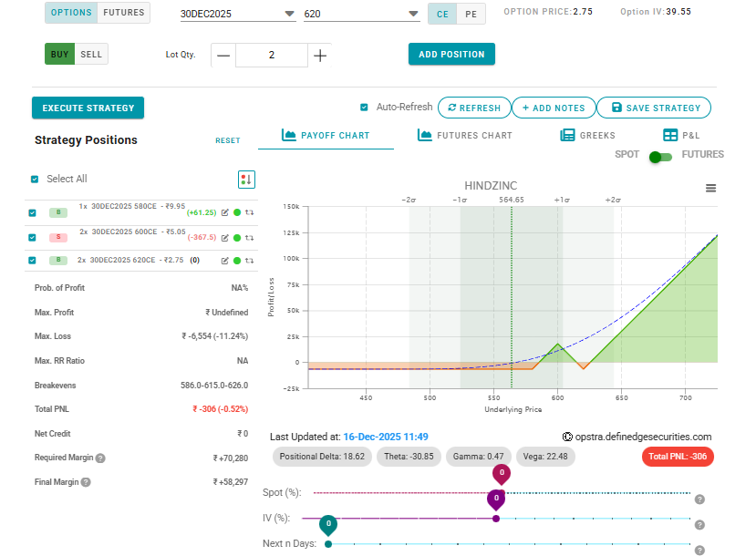Click the HINDZINC chart title
The image size is (756, 556).
491,186
